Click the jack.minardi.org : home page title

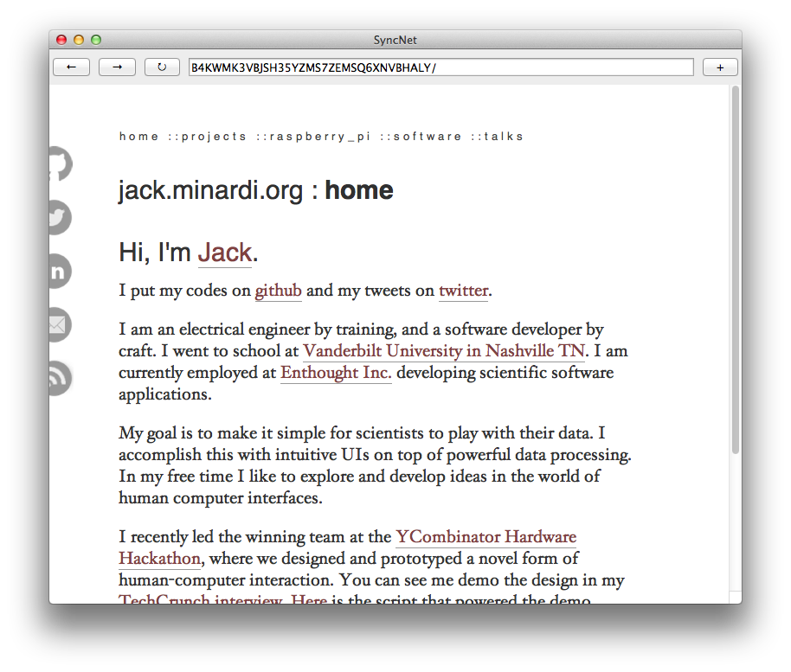click(256, 190)
